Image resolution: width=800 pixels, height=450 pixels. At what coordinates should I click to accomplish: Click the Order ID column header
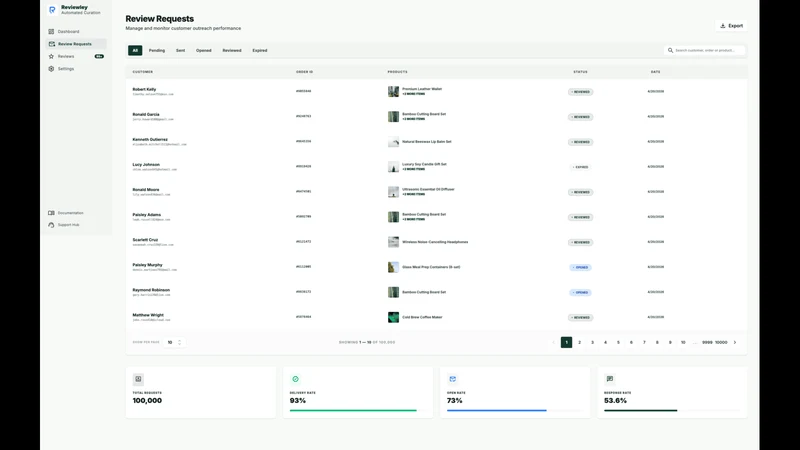pos(305,72)
